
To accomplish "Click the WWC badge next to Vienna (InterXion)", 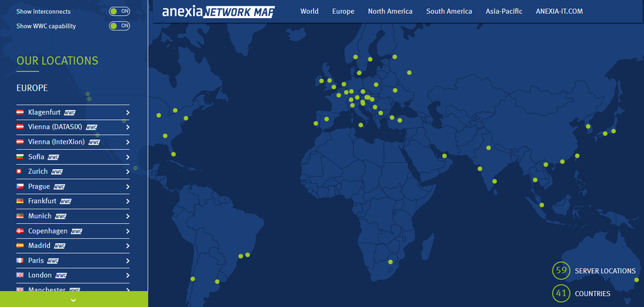I will (x=94, y=142).
